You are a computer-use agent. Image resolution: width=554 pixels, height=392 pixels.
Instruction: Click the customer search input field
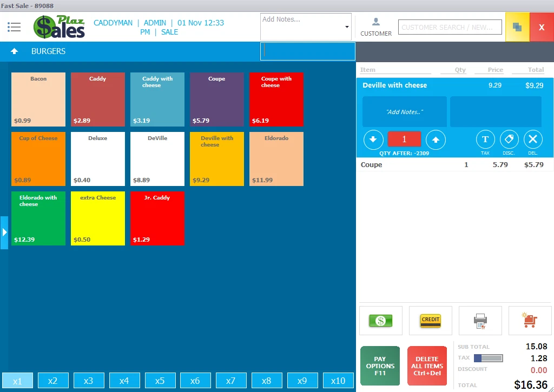click(x=450, y=27)
